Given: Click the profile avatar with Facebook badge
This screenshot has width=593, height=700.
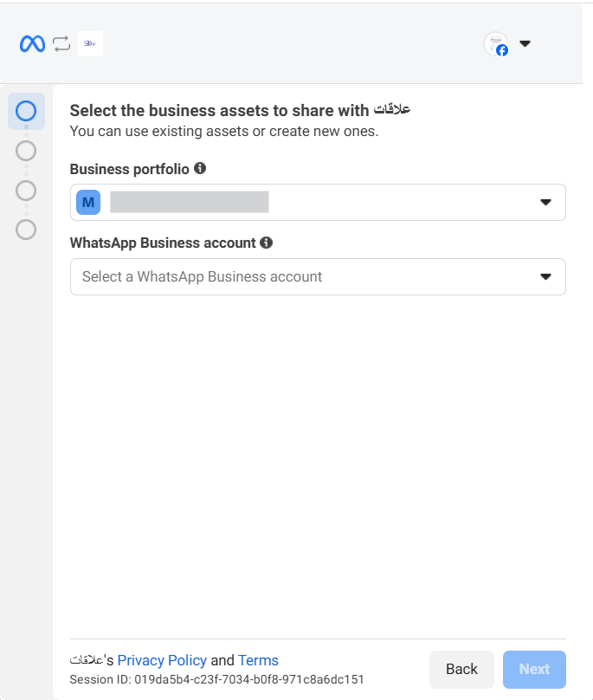Looking at the screenshot, I should [x=496, y=44].
